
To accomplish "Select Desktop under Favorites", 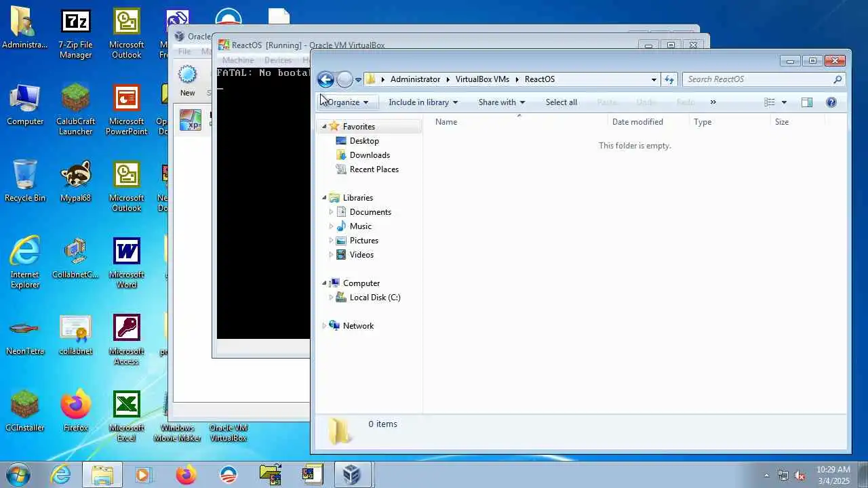I will 364,141.
